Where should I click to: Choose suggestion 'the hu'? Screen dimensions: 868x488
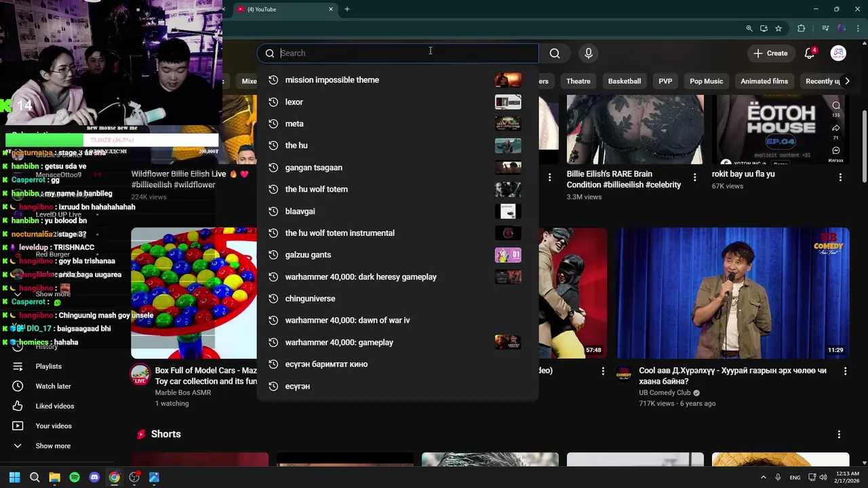point(397,146)
